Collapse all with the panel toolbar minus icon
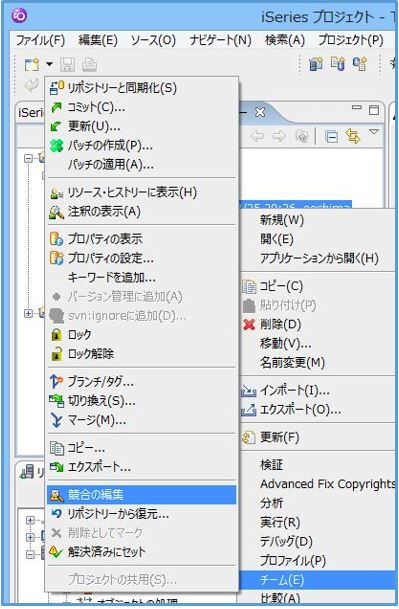 point(331,136)
